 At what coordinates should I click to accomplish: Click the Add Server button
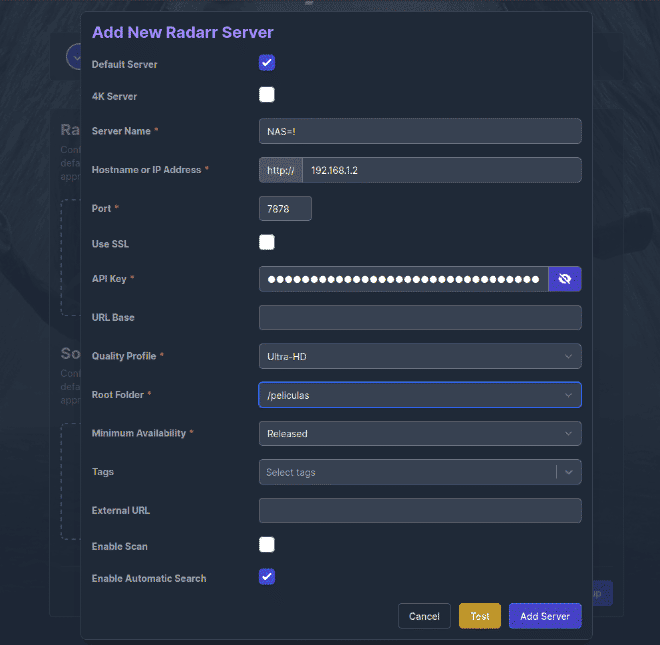click(x=545, y=616)
